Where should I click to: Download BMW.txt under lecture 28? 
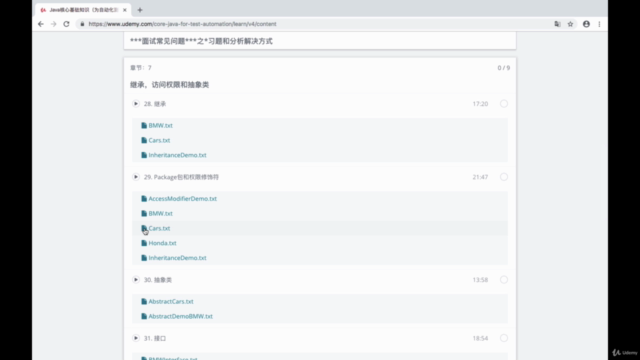click(160, 125)
